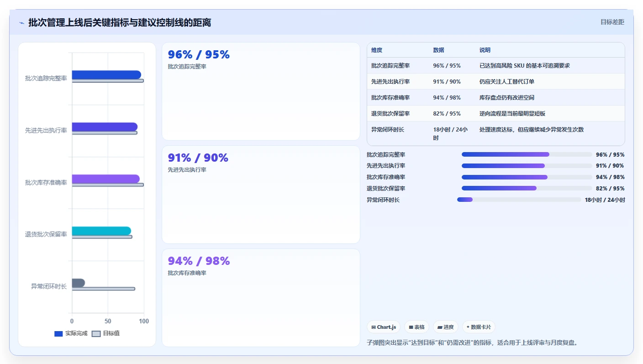Toggle the 目标值 legend swatch in chart
Image resolution: width=643 pixels, height=364 pixels.
point(96,333)
